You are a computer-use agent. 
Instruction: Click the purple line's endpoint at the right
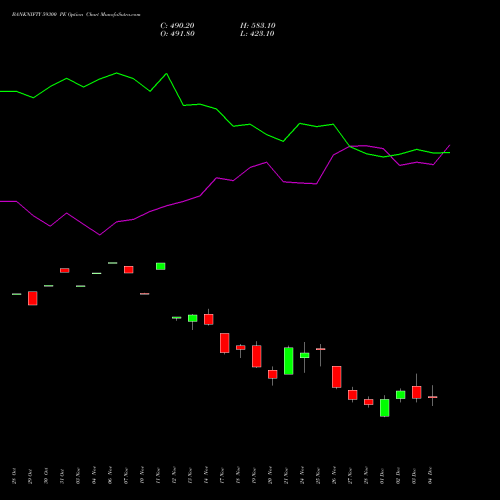point(450,145)
